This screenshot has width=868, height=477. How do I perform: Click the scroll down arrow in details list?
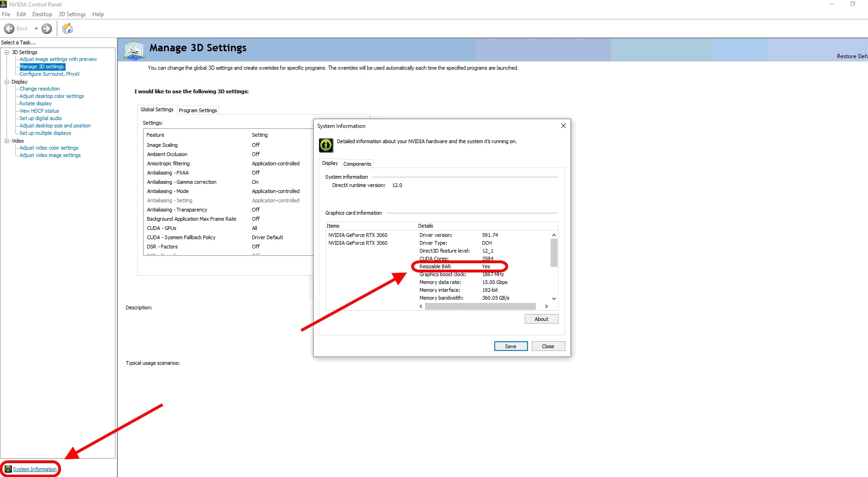click(x=554, y=299)
